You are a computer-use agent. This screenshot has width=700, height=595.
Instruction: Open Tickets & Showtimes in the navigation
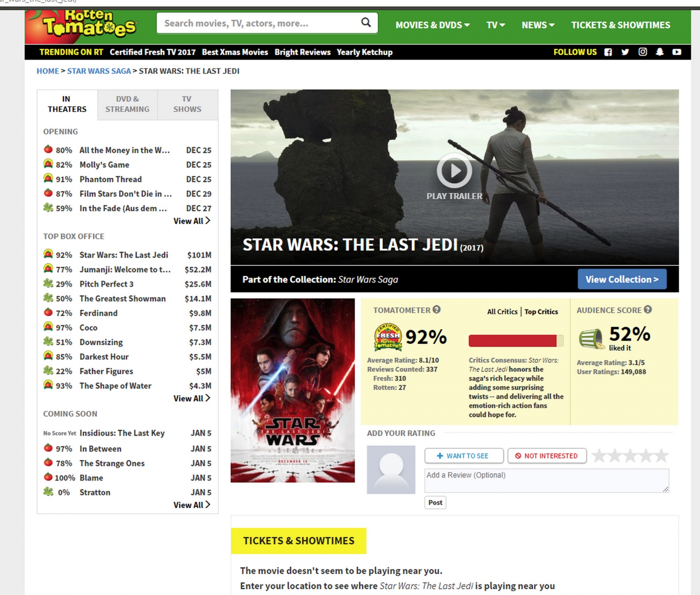point(621,25)
